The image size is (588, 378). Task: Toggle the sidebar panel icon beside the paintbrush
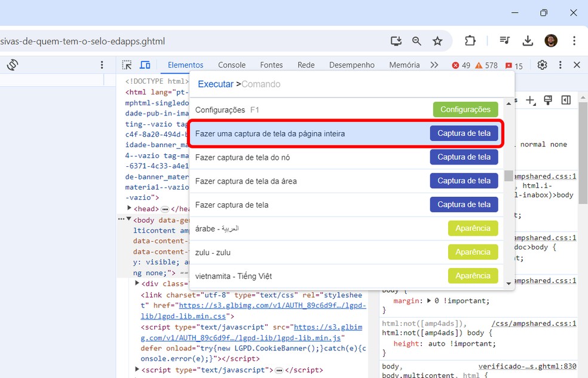(x=566, y=100)
